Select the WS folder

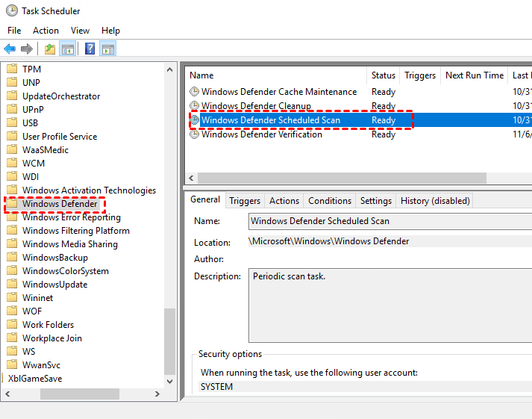click(x=29, y=352)
